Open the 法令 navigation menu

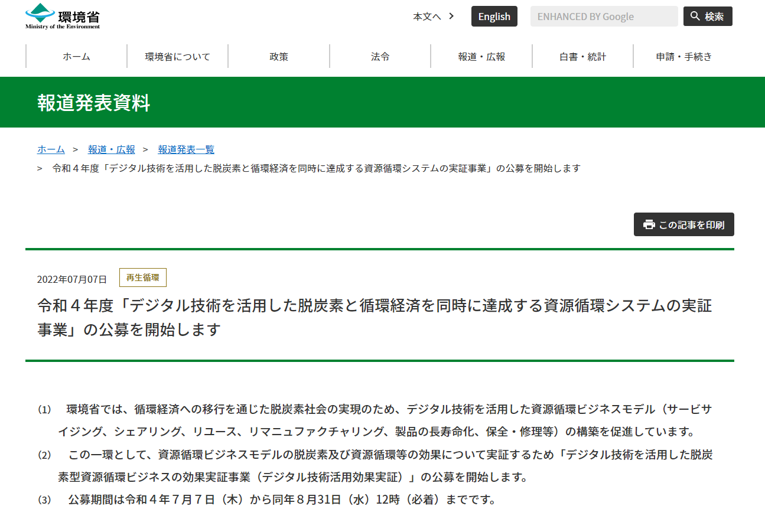[x=379, y=56]
